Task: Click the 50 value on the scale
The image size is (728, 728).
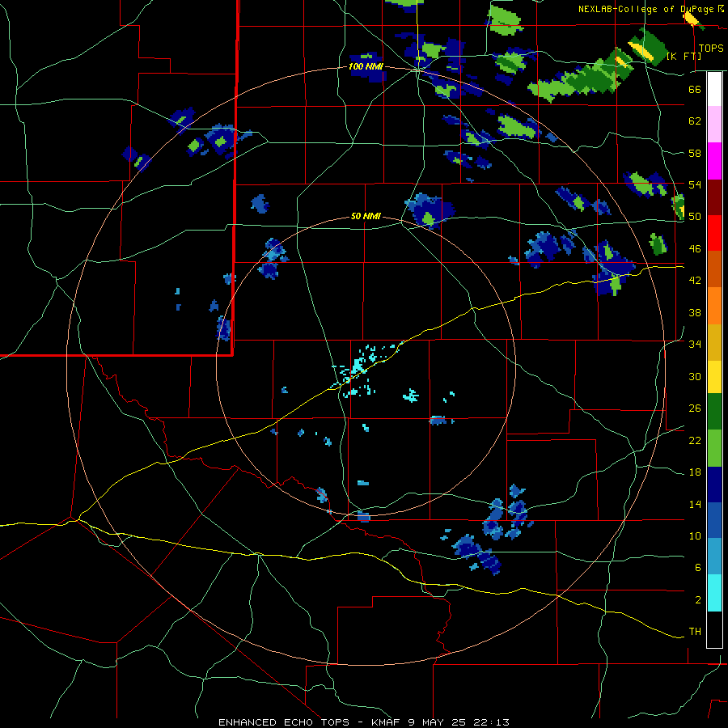Action: [695, 217]
